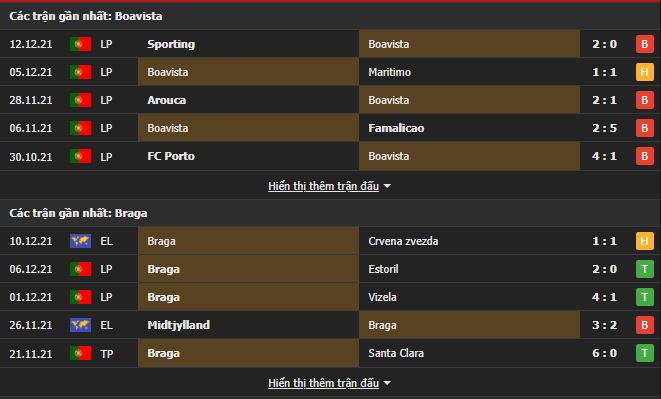Open the Crvena zvezda team link
This screenshot has width=661, height=399.
click(403, 241)
